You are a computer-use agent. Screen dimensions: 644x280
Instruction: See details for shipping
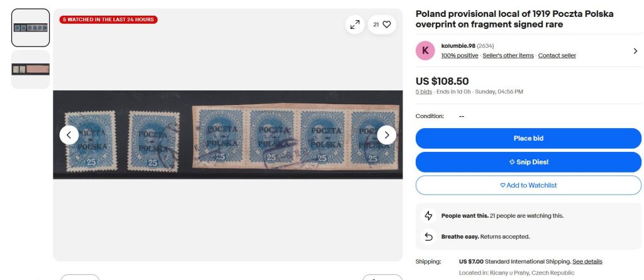click(587, 262)
